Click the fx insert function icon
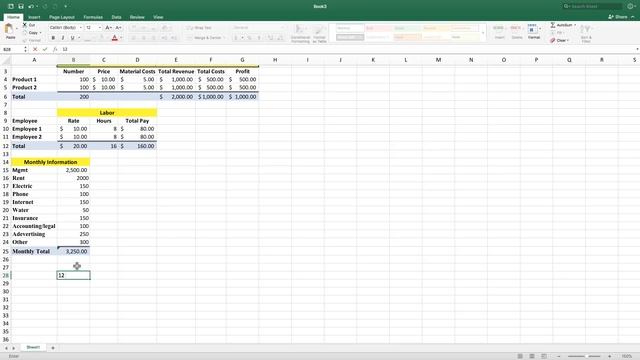This screenshot has height=360, width=640. [55, 49]
